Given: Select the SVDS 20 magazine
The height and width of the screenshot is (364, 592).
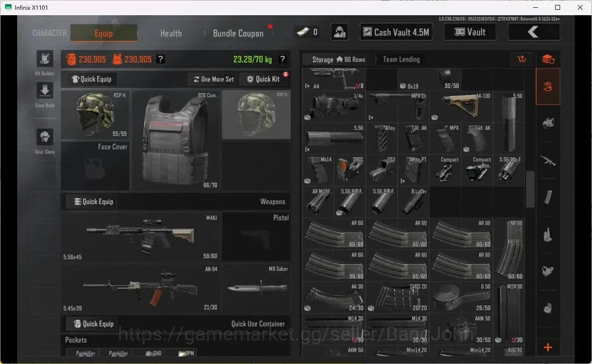Looking at the screenshot, I should pyautogui.click(x=397, y=297).
